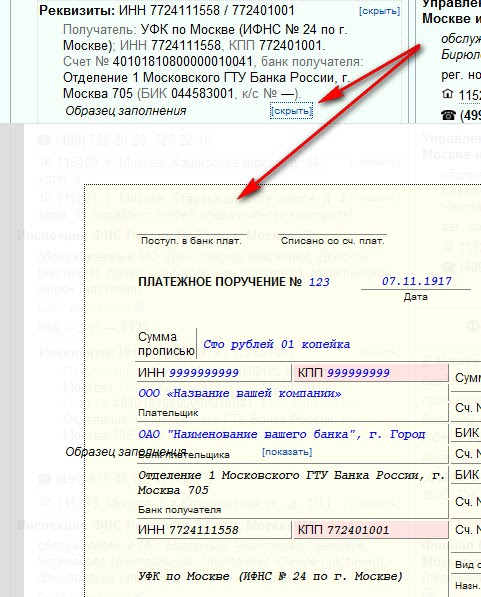Click the highlighted [скрыть] link beside Образец заполнения

click(291, 111)
